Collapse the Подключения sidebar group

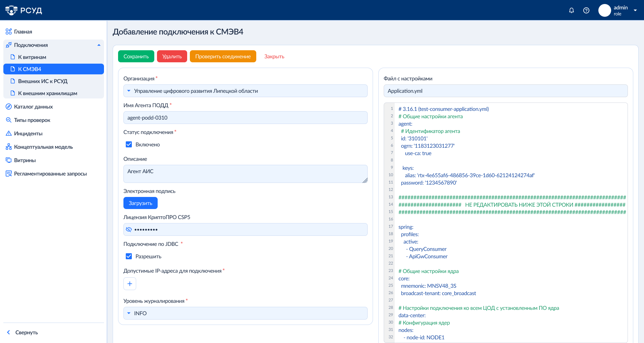(x=99, y=45)
